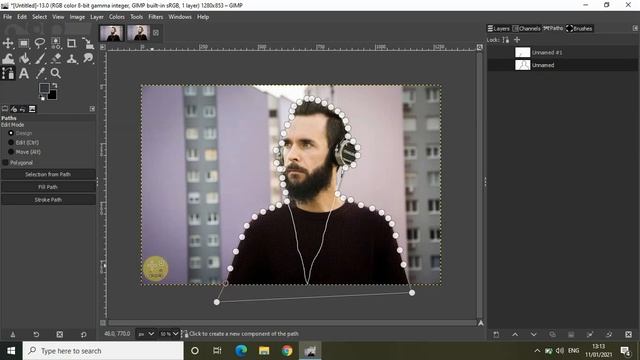Switch to Tool Options tab
The image size is (640, 360).
pos(5,109)
